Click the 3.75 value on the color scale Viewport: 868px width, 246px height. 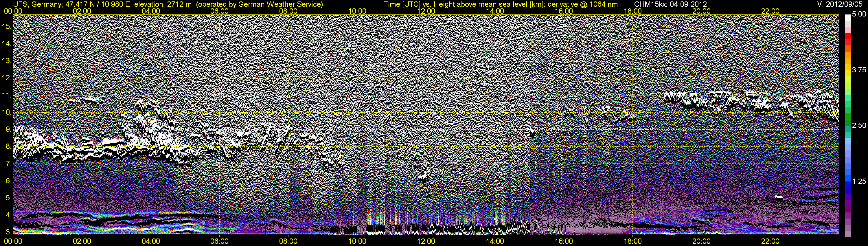tap(859, 70)
